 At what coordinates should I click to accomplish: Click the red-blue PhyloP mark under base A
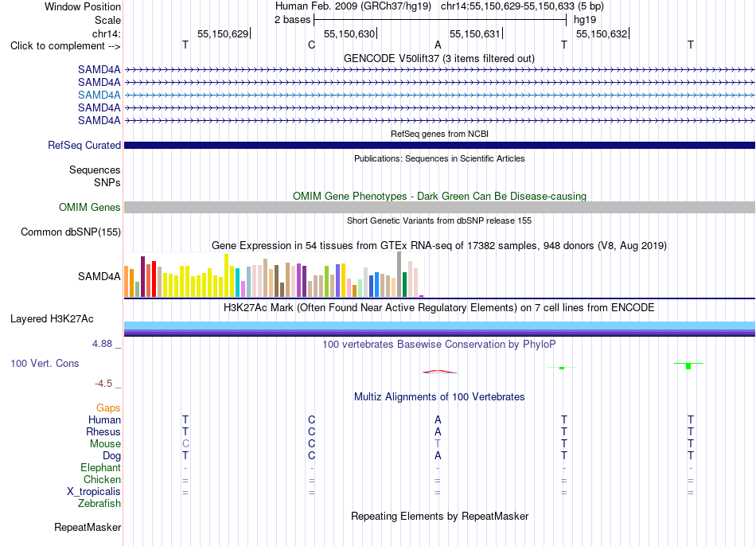pyautogui.click(x=438, y=372)
